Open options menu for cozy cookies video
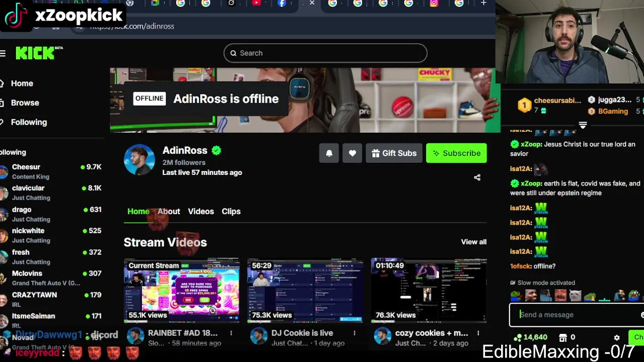 478,333
